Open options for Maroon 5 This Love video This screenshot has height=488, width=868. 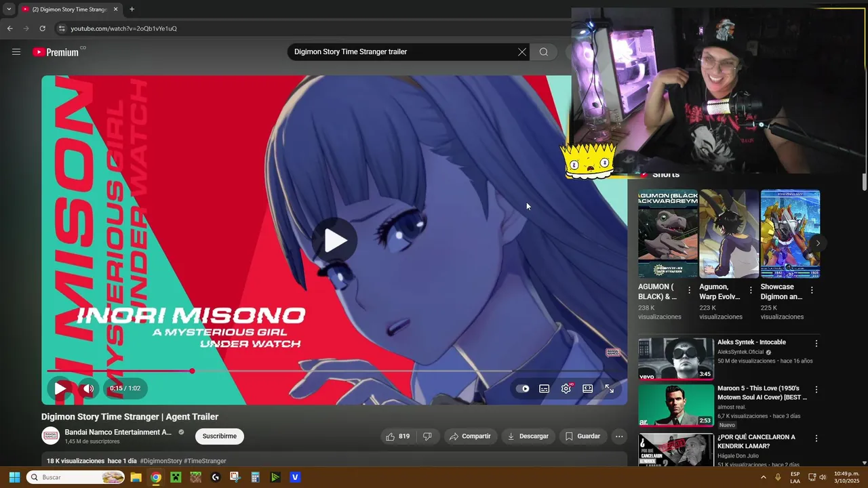[x=816, y=390]
